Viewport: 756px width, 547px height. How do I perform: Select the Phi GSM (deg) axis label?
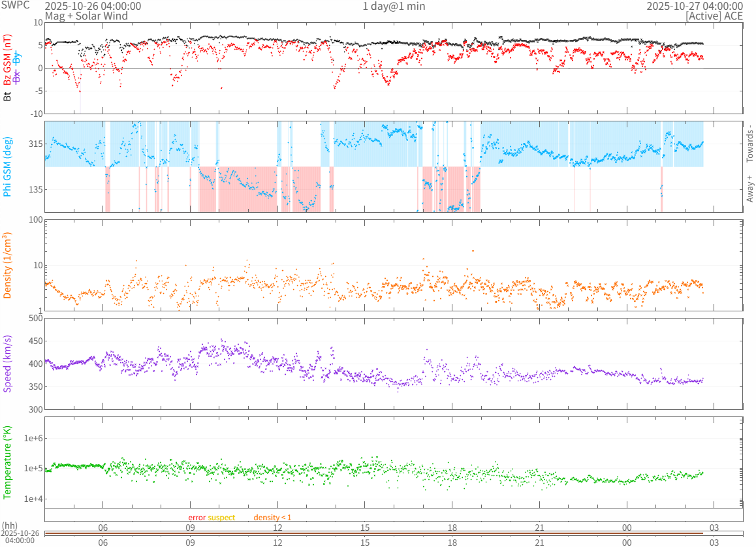click(8, 167)
